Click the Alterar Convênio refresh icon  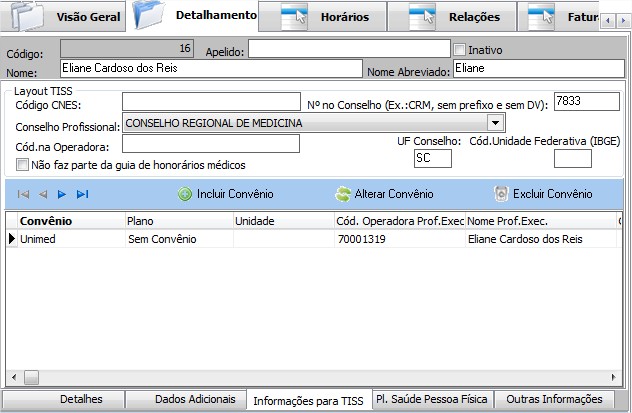coord(343,194)
